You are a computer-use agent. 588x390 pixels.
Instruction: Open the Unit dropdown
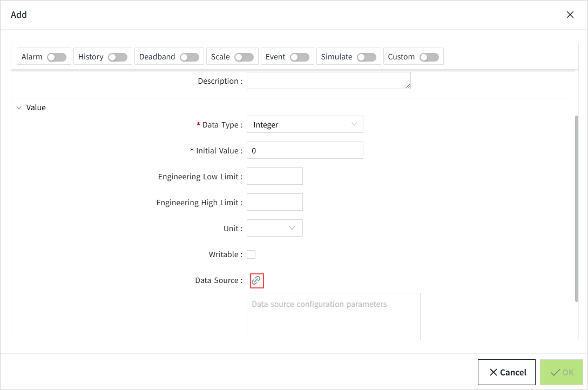275,228
